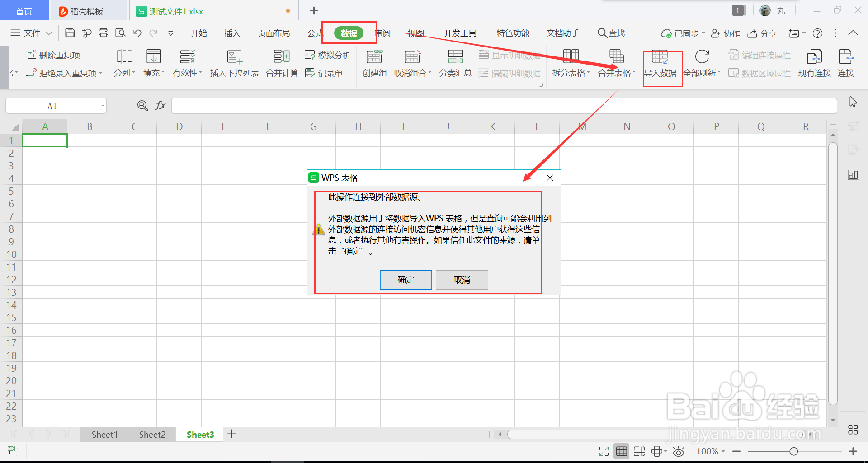Collapse the ribbon with the up chevron
Viewport: 868px width, 463px height.
[853, 33]
